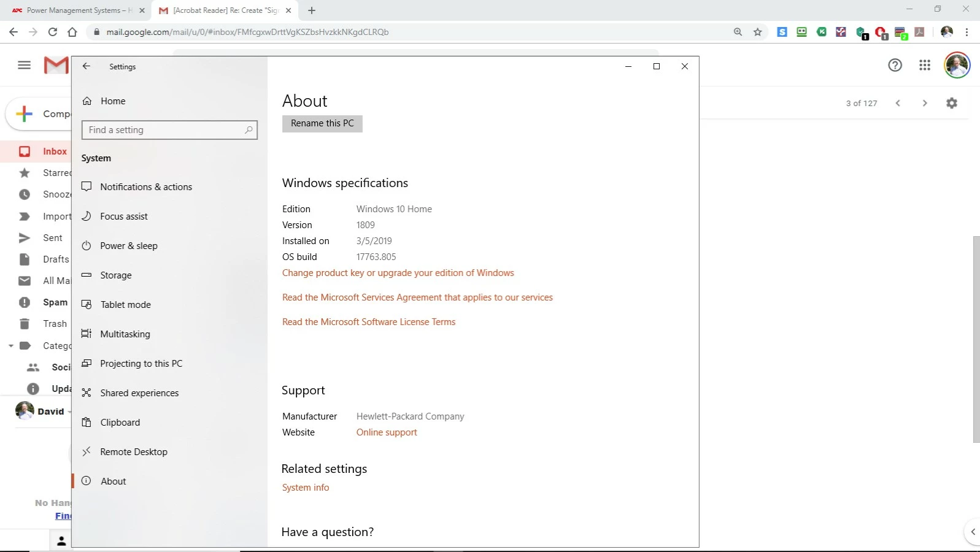Click the address bar URL
The image size is (980, 552).
(247, 32)
